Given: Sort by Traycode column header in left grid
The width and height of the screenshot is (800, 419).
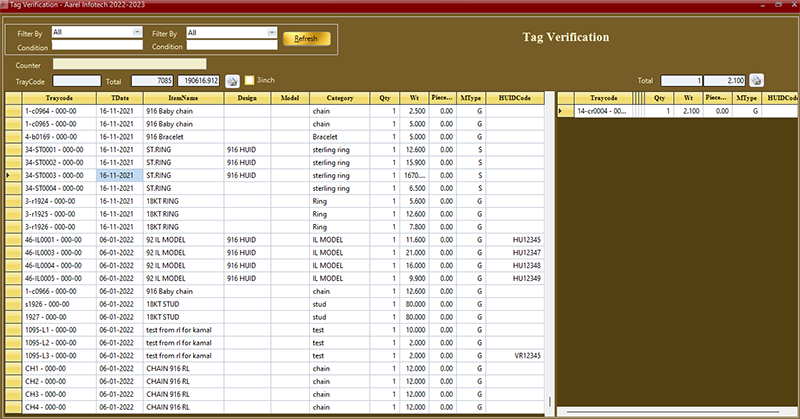Looking at the screenshot, I should pyautogui.click(x=59, y=98).
